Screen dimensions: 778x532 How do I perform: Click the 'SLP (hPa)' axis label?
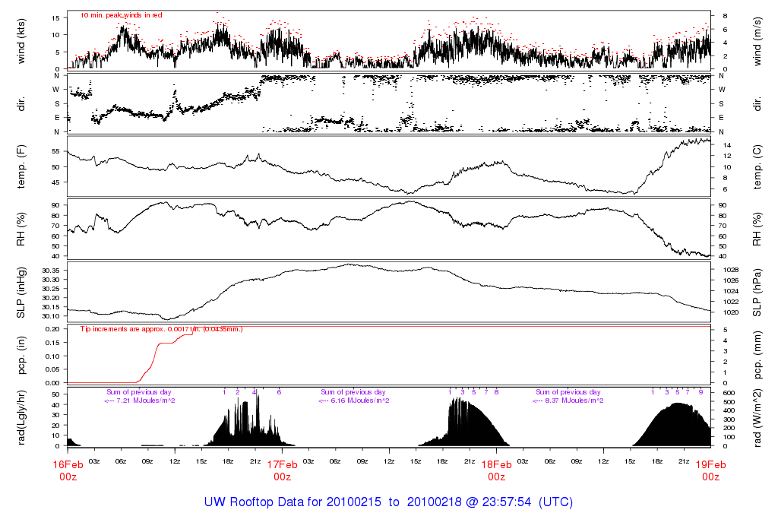[757, 293]
